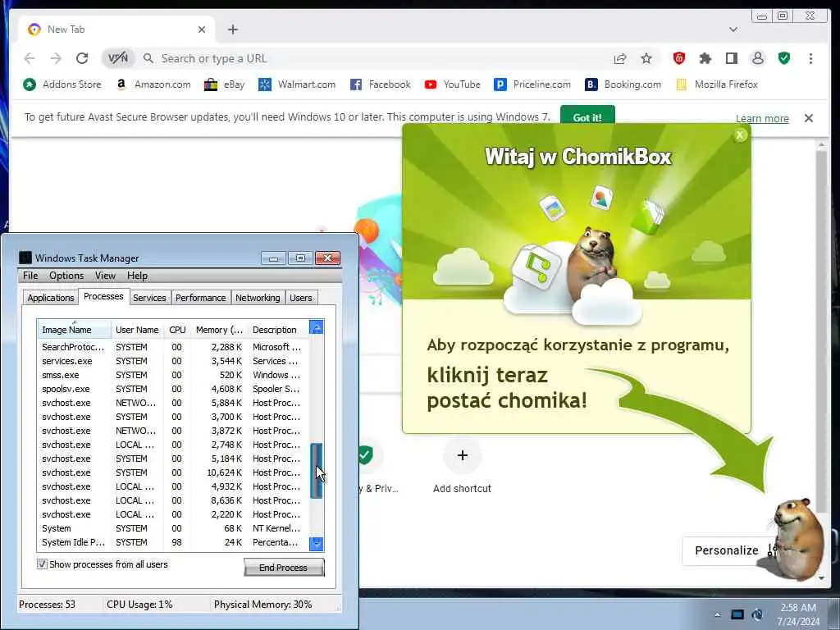
Task: Open the Amazon.com bookmark
Action: (x=153, y=84)
